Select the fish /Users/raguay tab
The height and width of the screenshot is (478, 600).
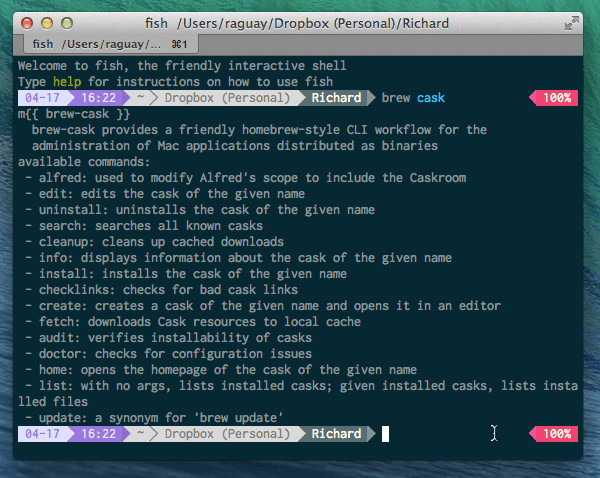tap(111, 44)
